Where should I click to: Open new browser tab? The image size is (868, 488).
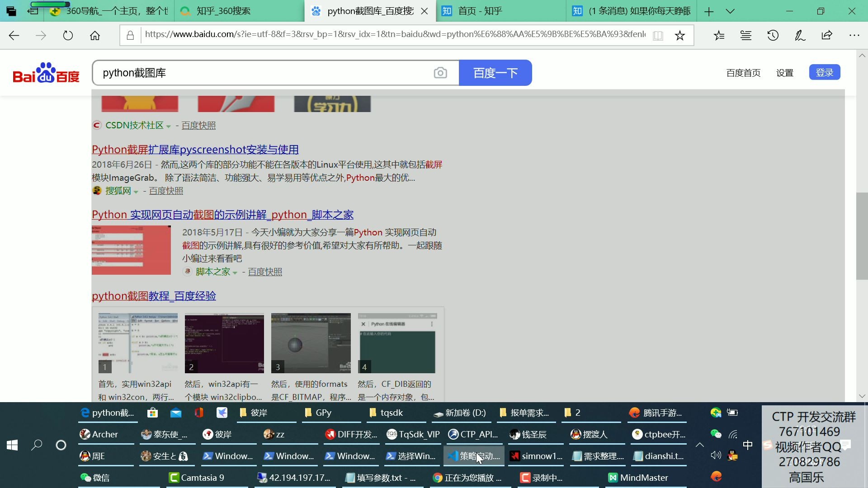coord(709,11)
